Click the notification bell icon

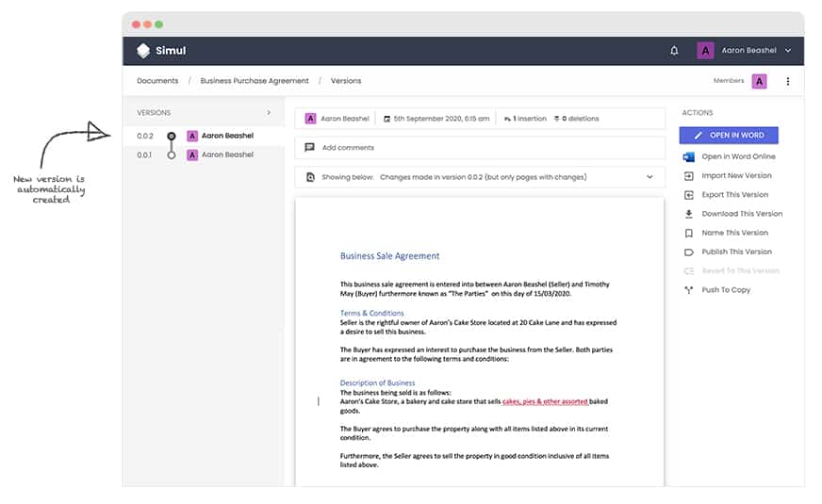coord(674,51)
